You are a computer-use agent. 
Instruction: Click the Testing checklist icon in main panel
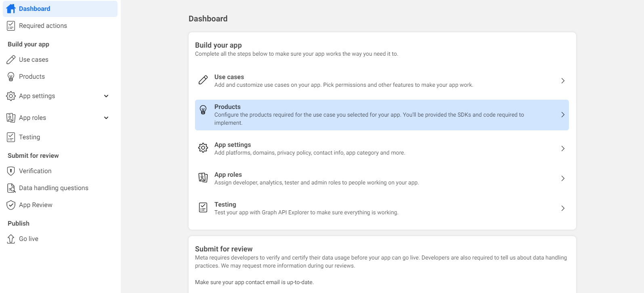pos(203,208)
